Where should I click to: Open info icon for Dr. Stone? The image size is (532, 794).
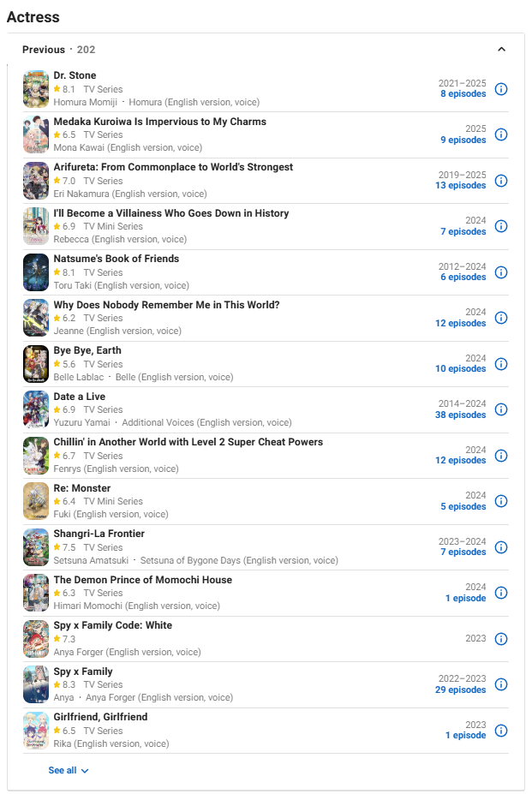[x=500, y=89]
